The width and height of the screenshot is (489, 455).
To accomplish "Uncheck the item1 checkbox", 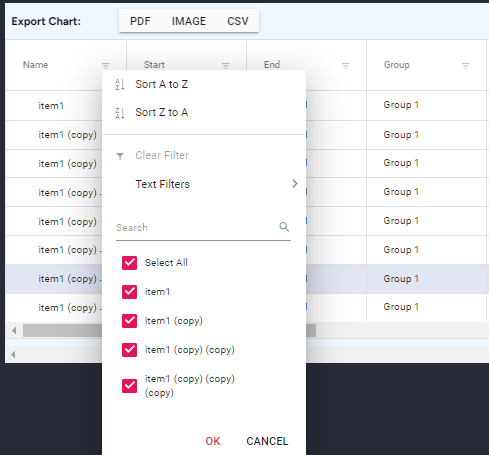I will [129, 292].
